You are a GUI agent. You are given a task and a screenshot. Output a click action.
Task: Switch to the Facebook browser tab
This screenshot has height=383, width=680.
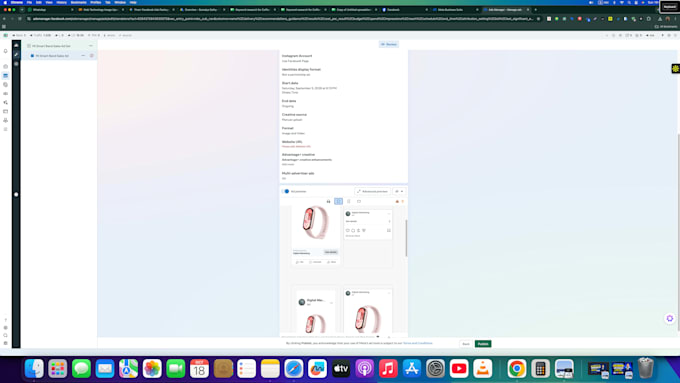pos(405,10)
